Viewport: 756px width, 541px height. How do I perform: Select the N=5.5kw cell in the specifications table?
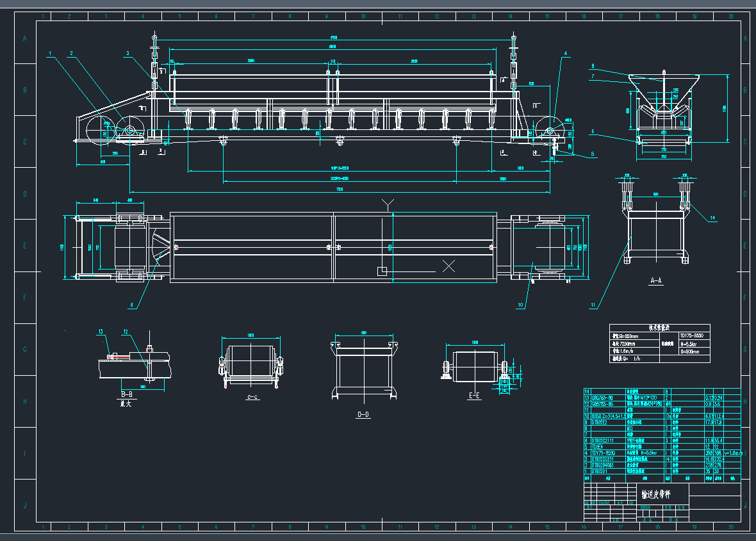[694, 344]
